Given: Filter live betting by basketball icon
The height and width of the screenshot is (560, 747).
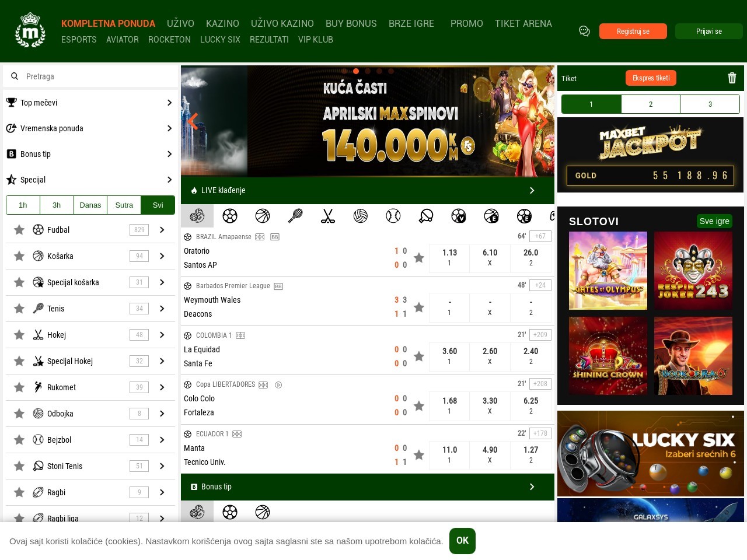Looking at the screenshot, I should click(263, 216).
